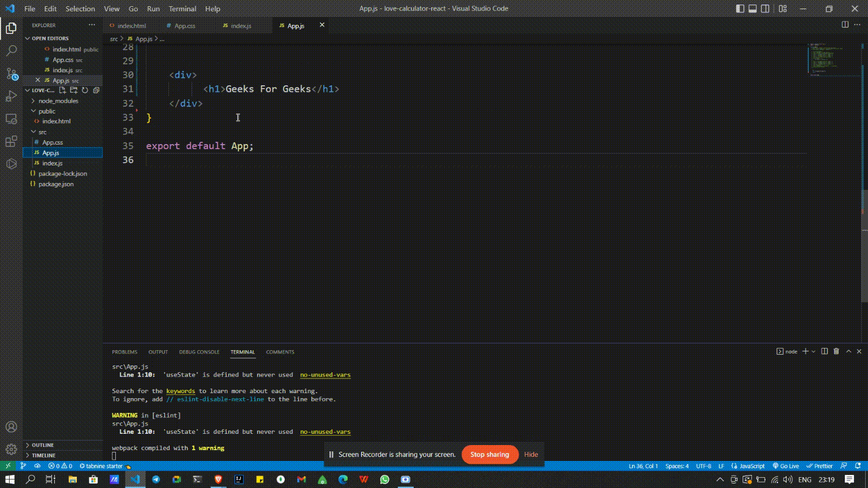Maximize the panel with up chevron
The width and height of the screenshot is (868, 488).
coord(848,351)
